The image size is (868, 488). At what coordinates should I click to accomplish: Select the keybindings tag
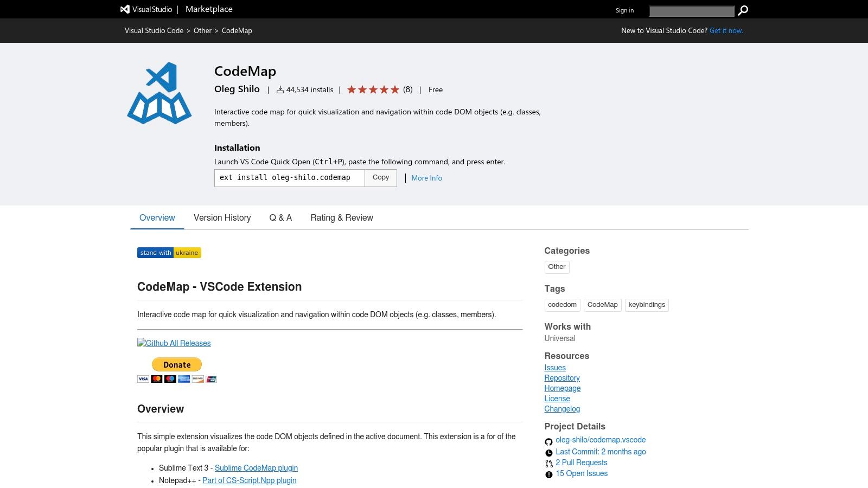pos(647,305)
